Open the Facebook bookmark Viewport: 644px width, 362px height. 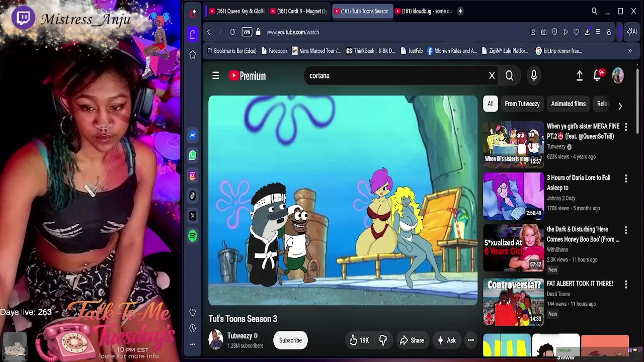coord(274,51)
